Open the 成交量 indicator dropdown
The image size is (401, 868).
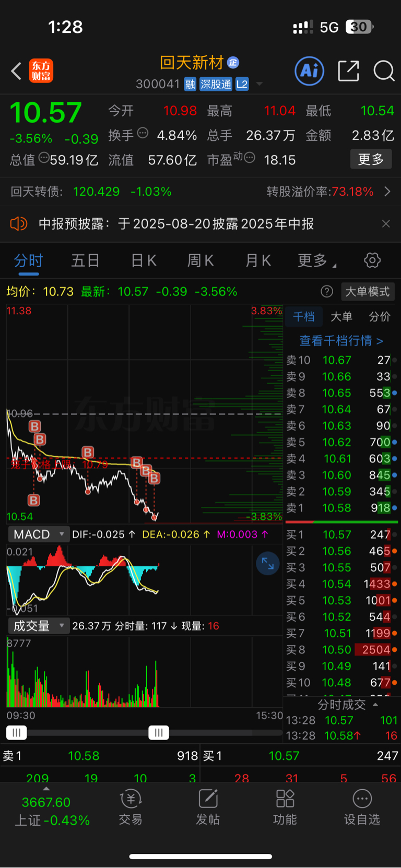coord(38,626)
